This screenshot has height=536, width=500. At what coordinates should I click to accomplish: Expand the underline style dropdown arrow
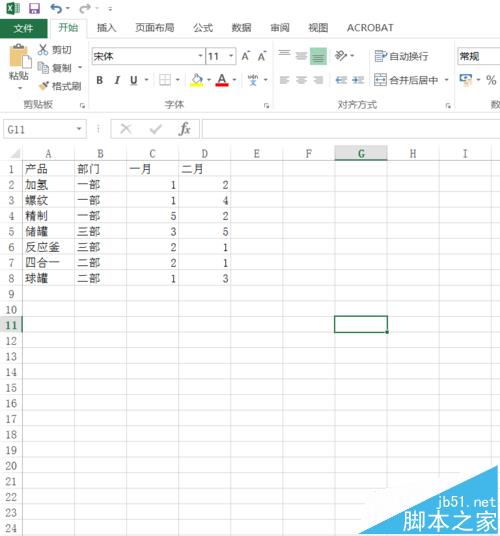[146, 80]
